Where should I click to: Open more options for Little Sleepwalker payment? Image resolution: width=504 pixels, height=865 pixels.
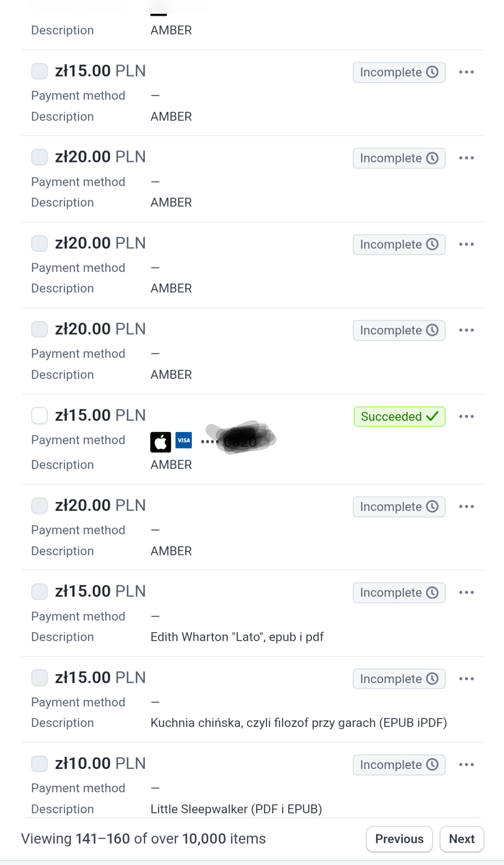pos(466,765)
